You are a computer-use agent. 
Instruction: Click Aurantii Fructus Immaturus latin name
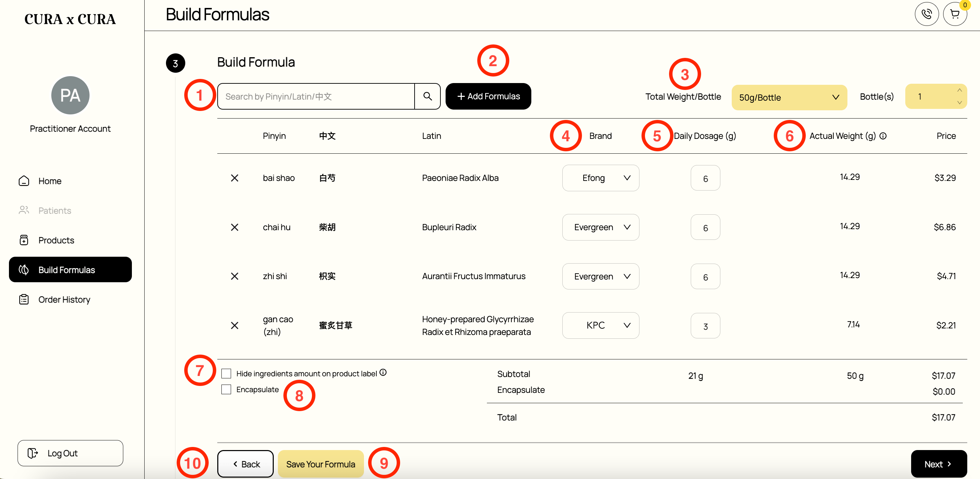click(473, 276)
